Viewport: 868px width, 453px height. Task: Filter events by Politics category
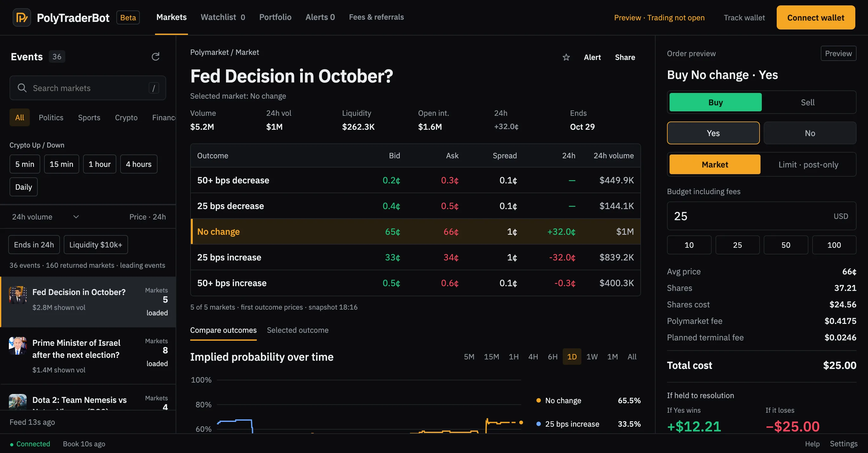pos(51,117)
